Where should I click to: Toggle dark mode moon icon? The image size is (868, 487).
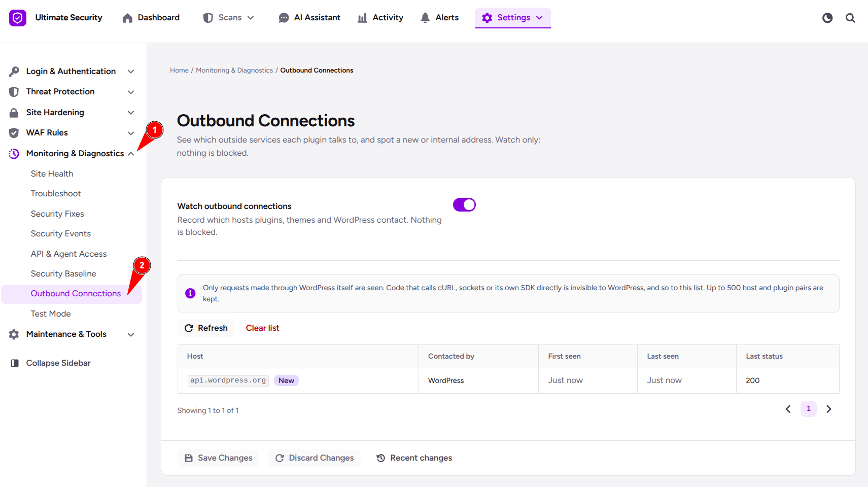click(x=827, y=18)
